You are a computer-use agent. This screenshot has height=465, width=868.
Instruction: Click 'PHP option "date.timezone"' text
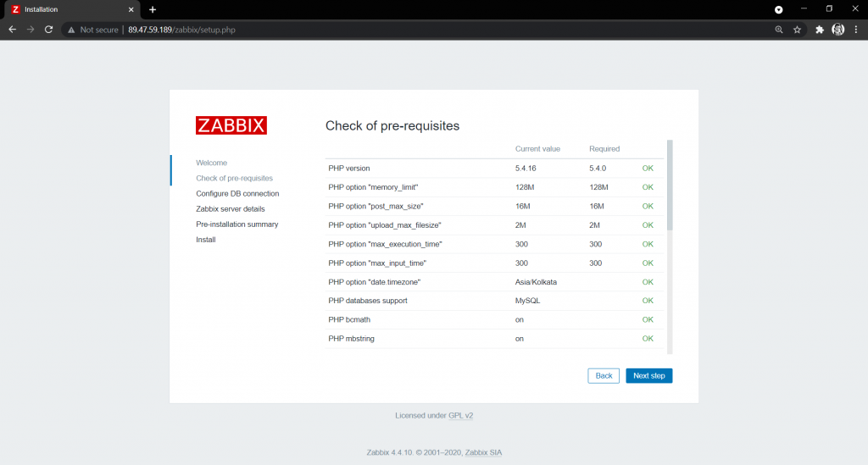coord(374,282)
